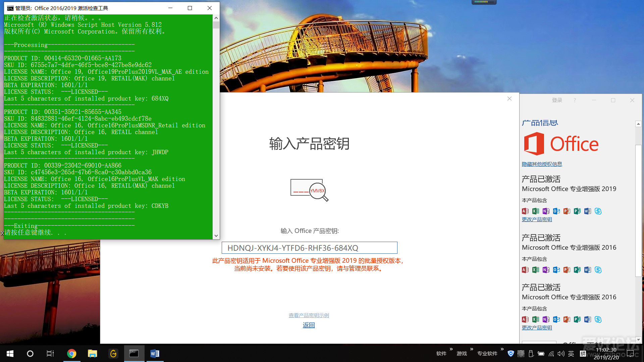The height and width of the screenshot is (362, 644).
Task: Toggle input language via 英 indicator
Action: [x=571, y=354]
